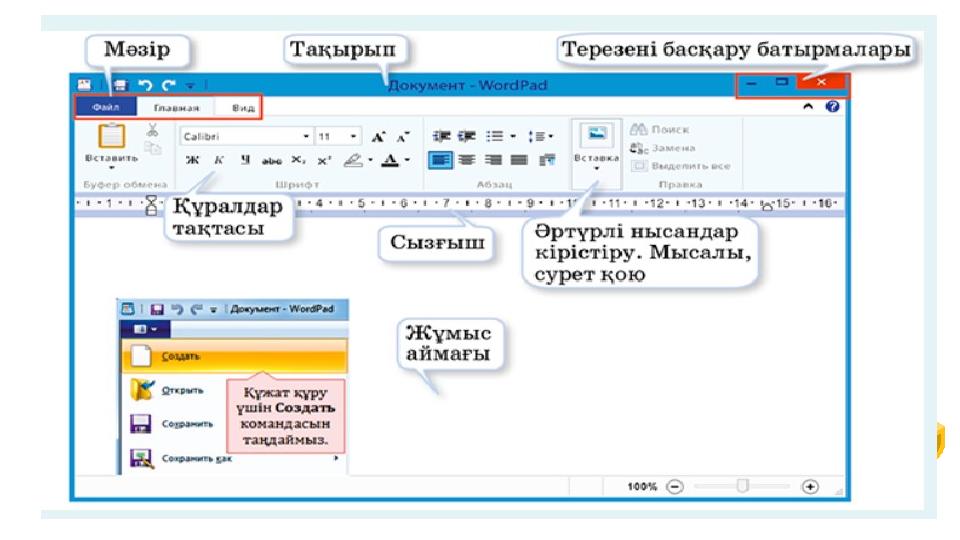Toggle superscript formatting
The width and height of the screenshot is (960, 540).
(324, 160)
